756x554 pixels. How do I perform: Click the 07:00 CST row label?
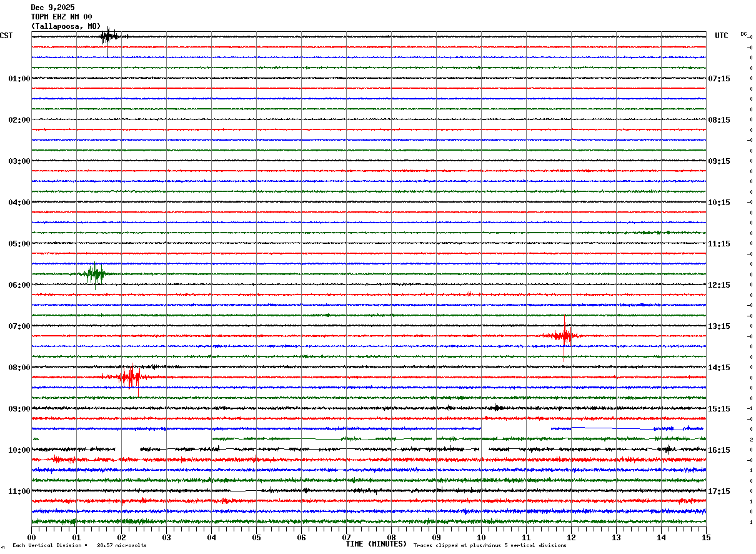(19, 326)
